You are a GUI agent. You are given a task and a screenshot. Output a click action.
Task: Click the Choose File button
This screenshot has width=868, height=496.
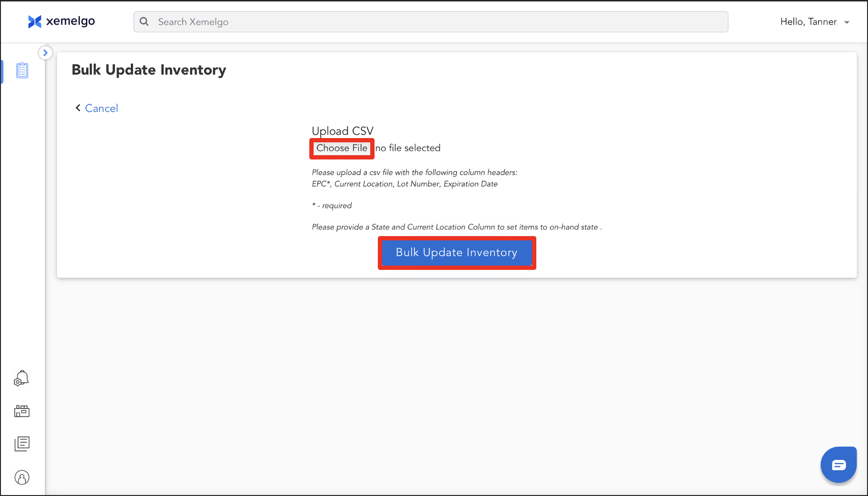tap(342, 148)
